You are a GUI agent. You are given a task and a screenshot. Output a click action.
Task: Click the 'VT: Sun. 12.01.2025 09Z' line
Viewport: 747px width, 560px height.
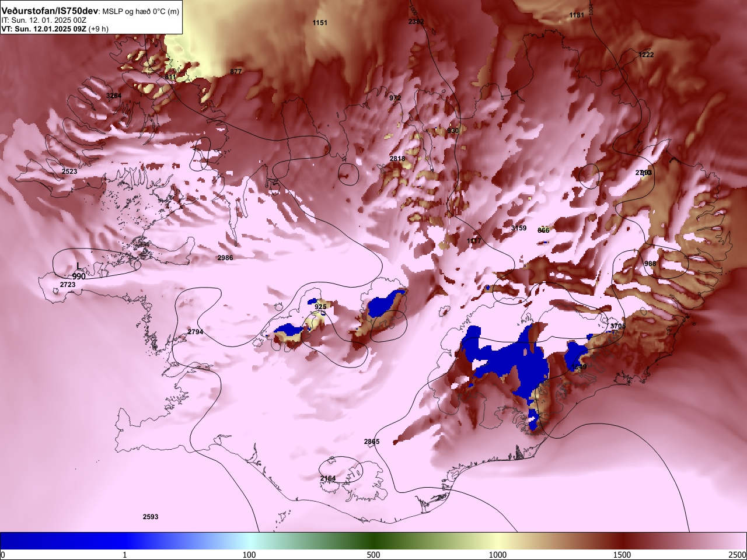(x=44, y=29)
